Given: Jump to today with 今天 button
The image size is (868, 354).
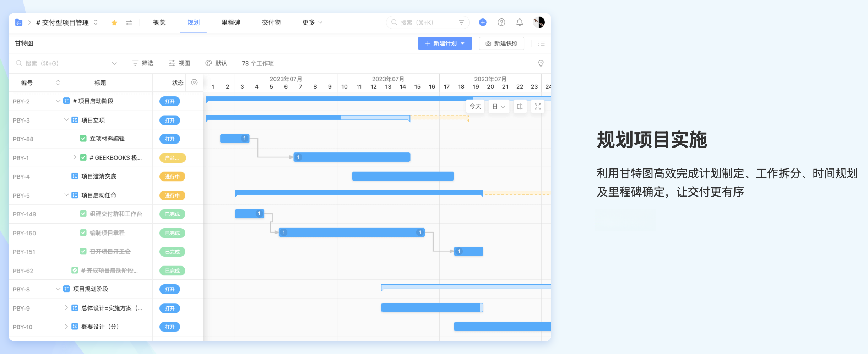Looking at the screenshot, I should point(475,107).
